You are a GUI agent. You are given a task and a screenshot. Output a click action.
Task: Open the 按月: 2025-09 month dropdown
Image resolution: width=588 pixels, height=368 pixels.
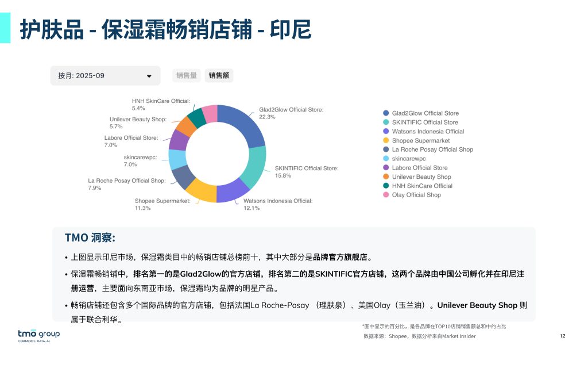click(105, 75)
